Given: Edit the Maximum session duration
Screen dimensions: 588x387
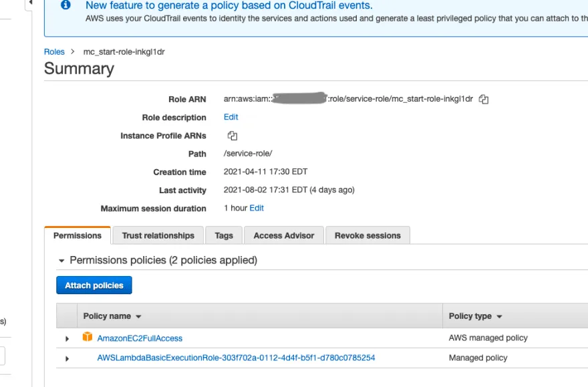Looking at the screenshot, I should click(x=257, y=208).
